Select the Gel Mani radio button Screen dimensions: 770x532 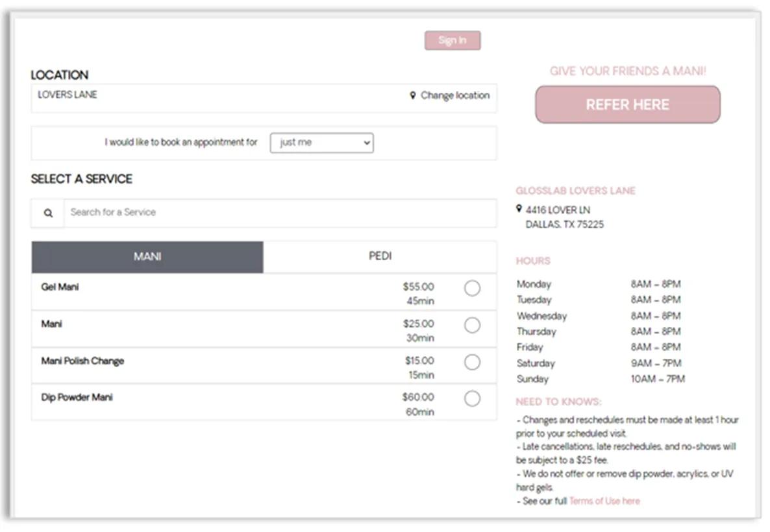[472, 289]
